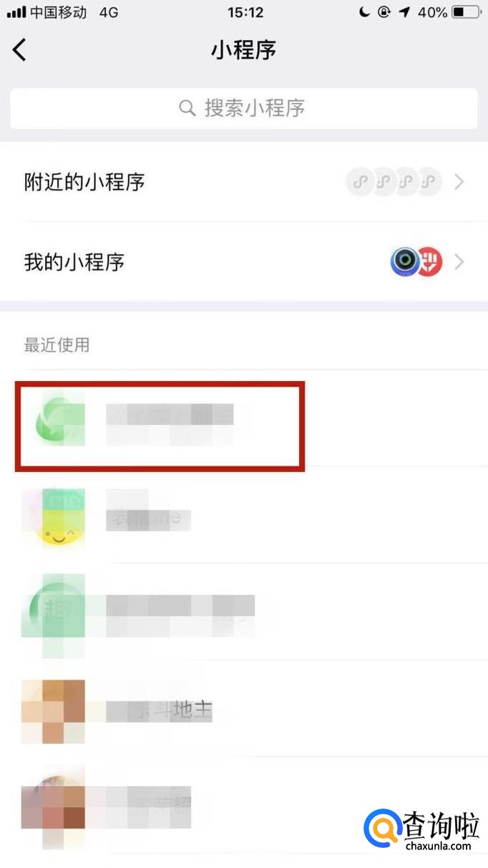Open the green mini program icon in red box
Screen dimensions: 488x868
(x=60, y=419)
